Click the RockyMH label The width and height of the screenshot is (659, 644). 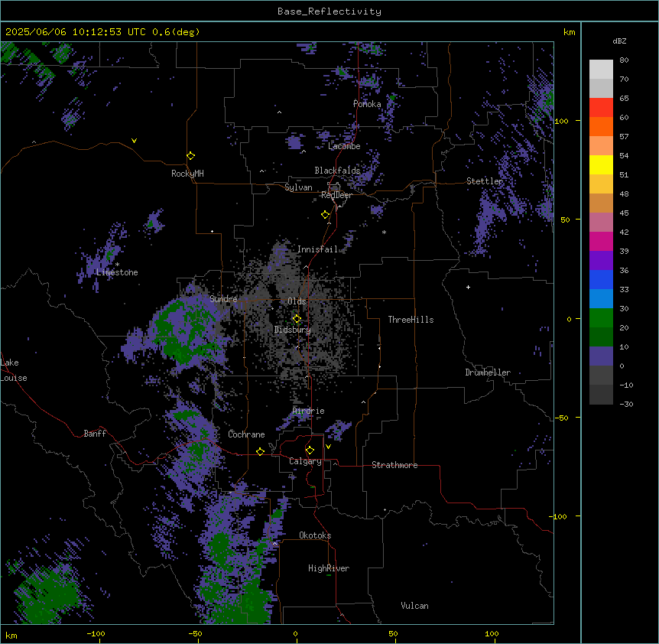tap(187, 174)
